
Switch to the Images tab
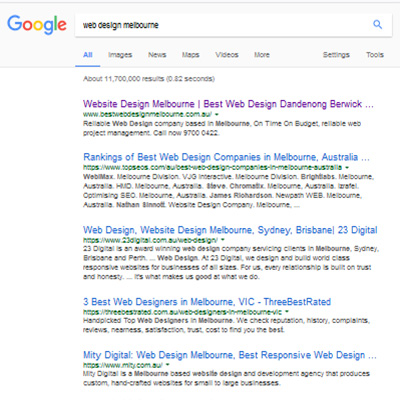[x=120, y=55]
